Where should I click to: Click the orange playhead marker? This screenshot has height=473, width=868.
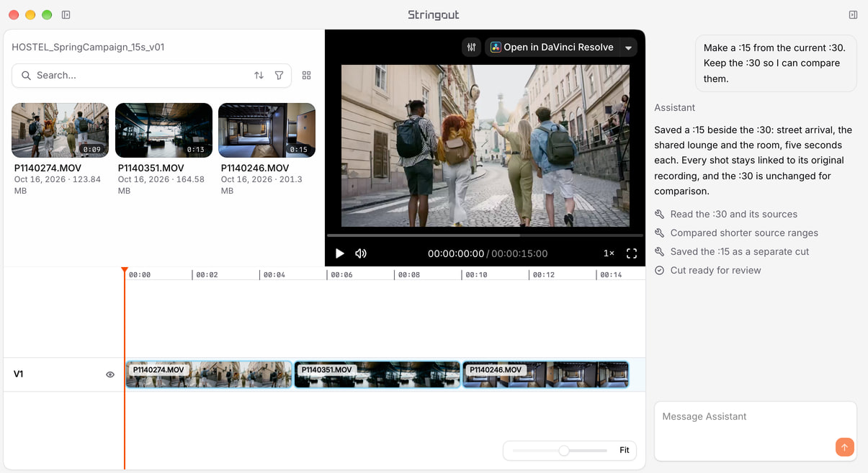tap(125, 271)
